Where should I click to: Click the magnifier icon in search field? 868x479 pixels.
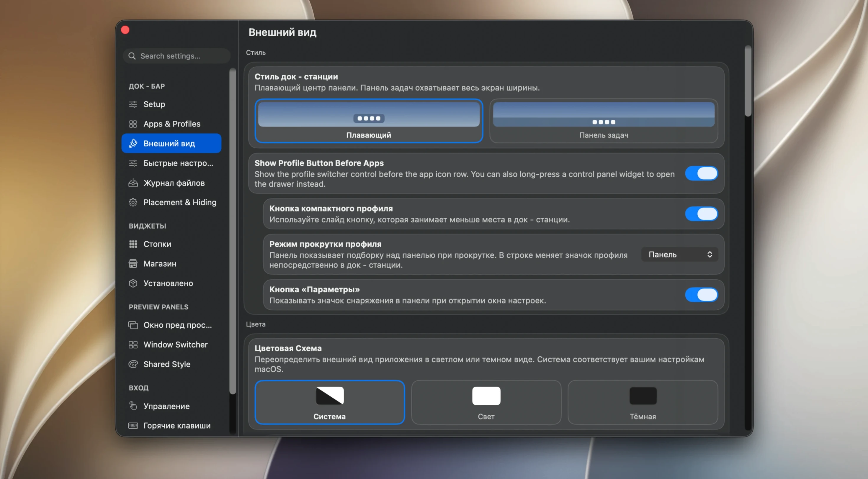(x=132, y=56)
